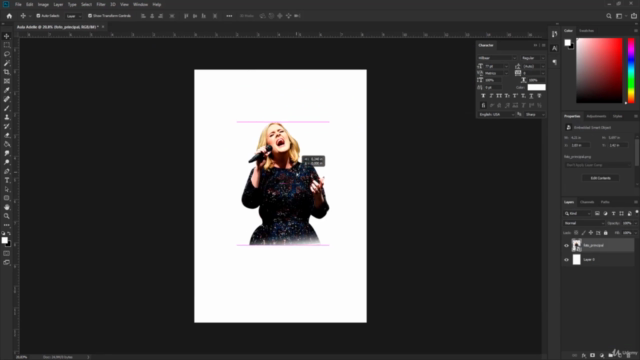Create new adjustment layer icon

pos(601,355)
